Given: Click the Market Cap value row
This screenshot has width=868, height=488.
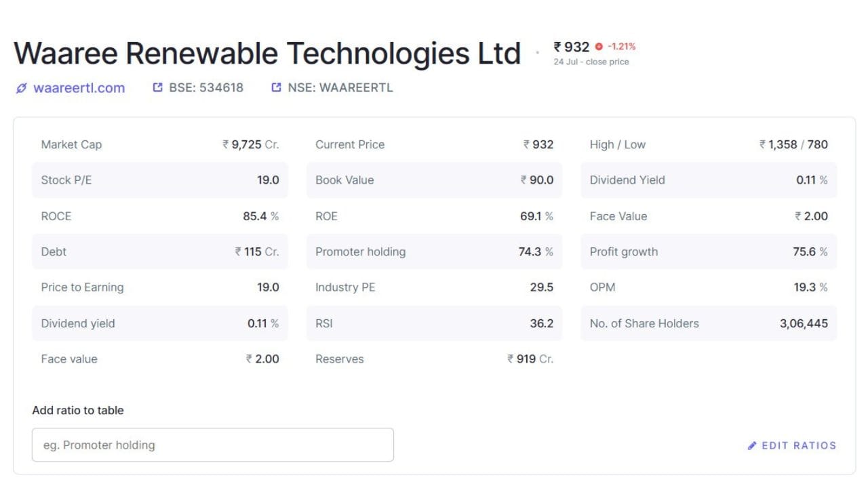Looking at the screenshot, I should (160, 144).
